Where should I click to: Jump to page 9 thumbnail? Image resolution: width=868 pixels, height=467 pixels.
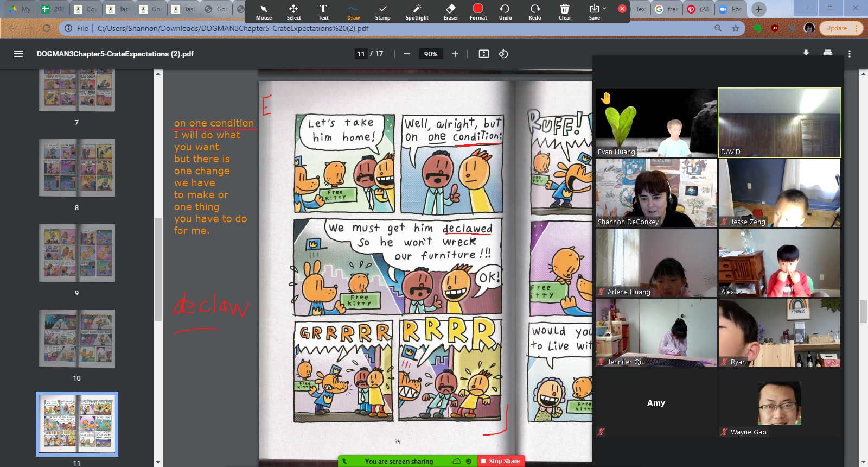tap(77, 253)
